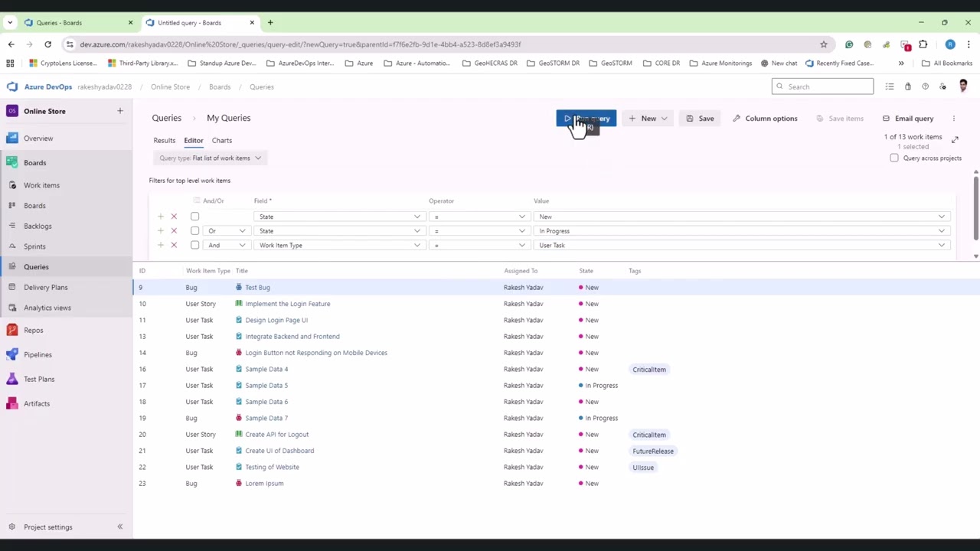Open 'Login Button not Responding on Mobile Devices'
Image resolution: width=980 pixels, height=551 pixels.
316,353
